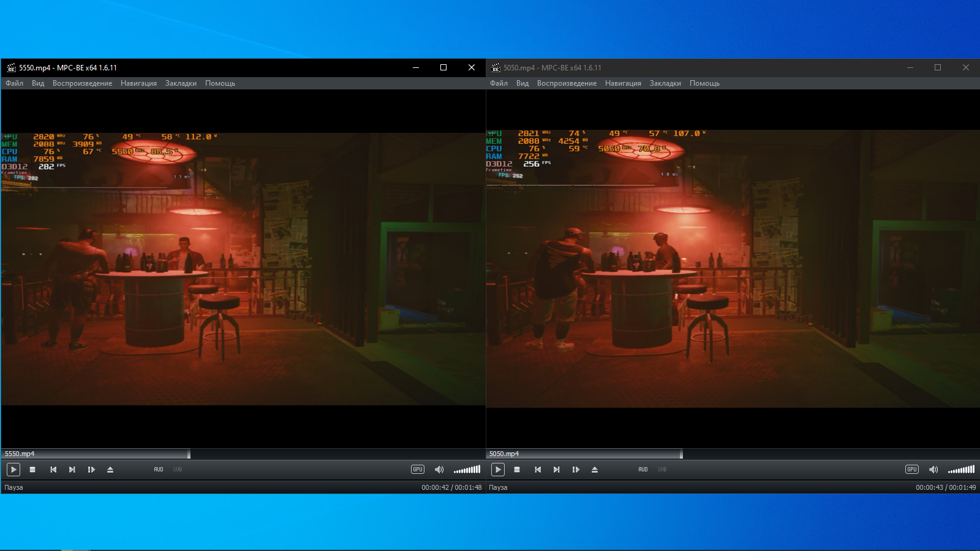Click the eject/open file icon in 5050.mp4 player
980x551 pixels.
click(x=595, y=470)
